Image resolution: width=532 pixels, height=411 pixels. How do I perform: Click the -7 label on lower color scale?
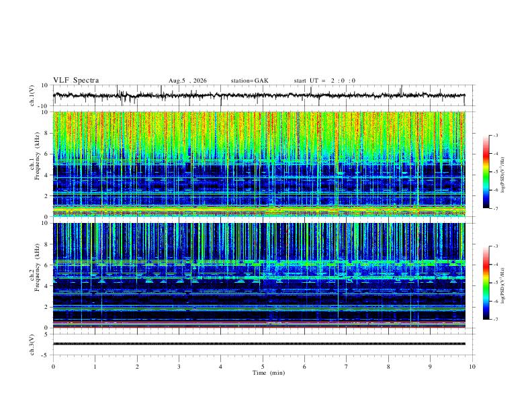pos(495,320)
